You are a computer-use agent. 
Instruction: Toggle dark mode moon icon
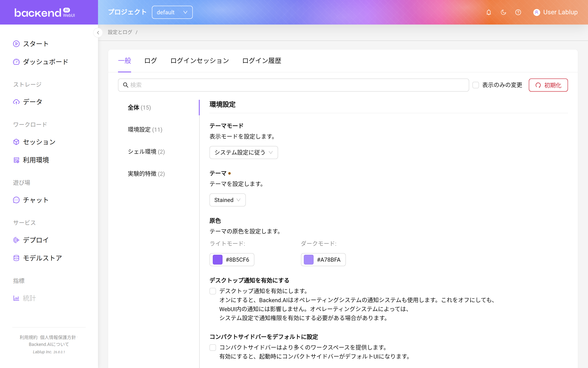(503, 12)
